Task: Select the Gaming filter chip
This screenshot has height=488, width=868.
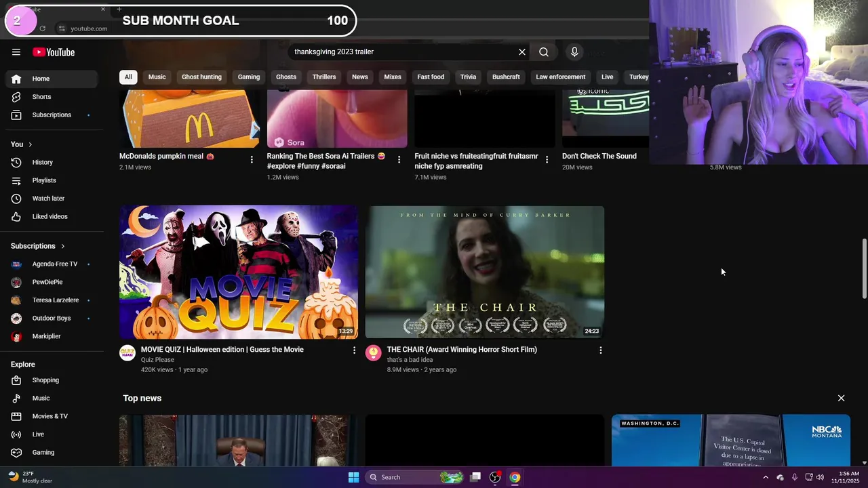Action: click(249, 77)
